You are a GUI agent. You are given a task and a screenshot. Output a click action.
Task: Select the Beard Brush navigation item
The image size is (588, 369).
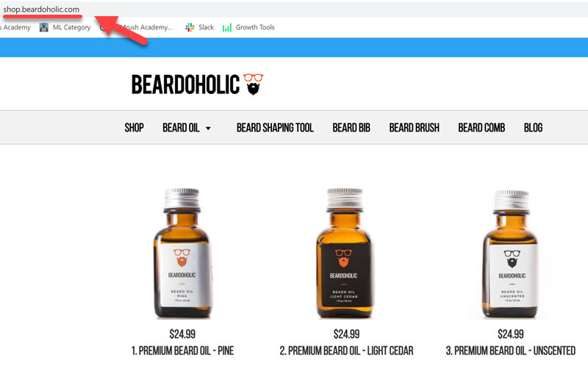point(415,128)
